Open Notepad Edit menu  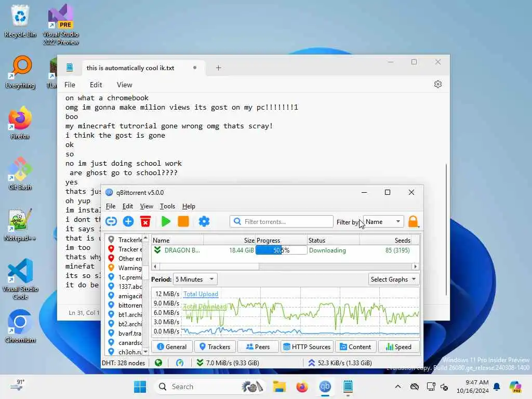[x=96, y=85]
